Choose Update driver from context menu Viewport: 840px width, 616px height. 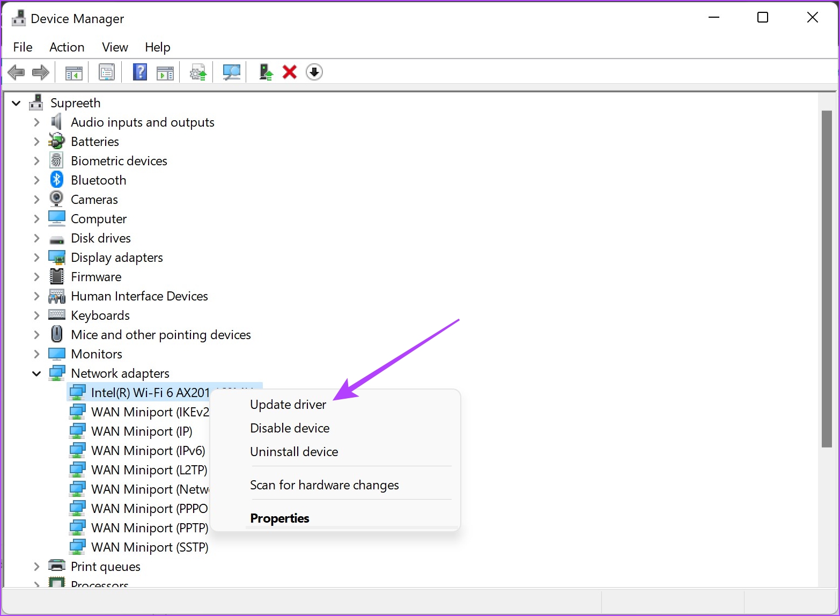click(x=288, y=405)
